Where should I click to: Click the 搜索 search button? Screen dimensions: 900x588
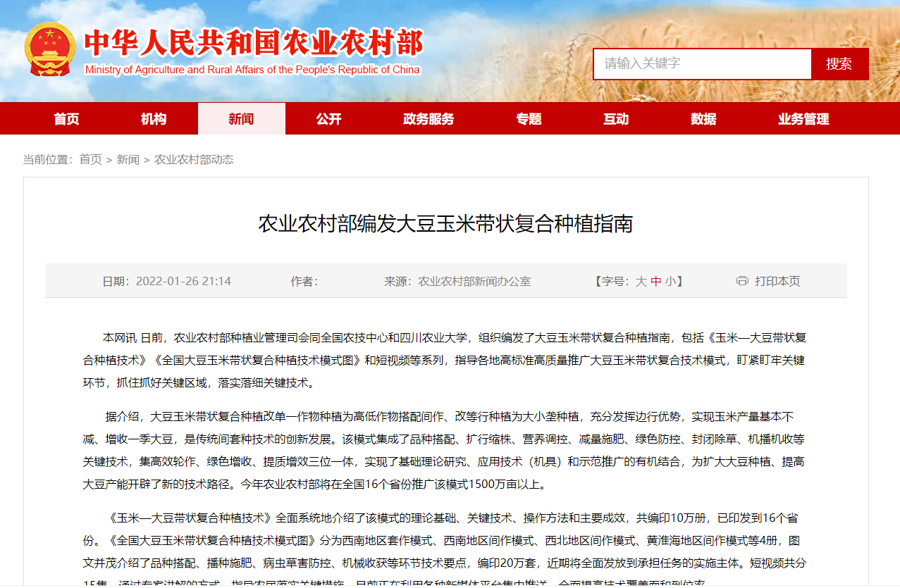839,64
